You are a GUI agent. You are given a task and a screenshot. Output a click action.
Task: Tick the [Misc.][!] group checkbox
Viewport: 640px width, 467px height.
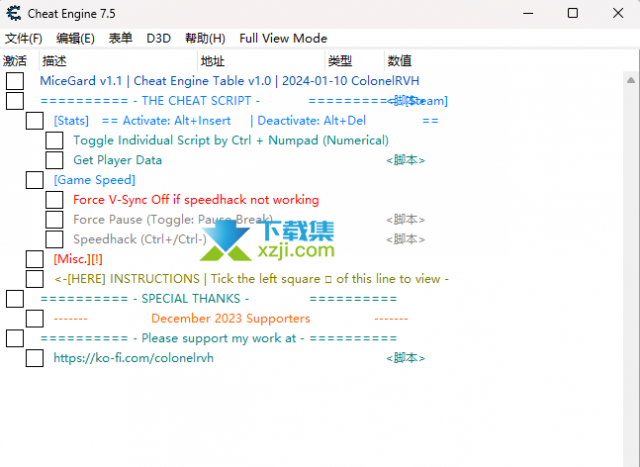35,259
